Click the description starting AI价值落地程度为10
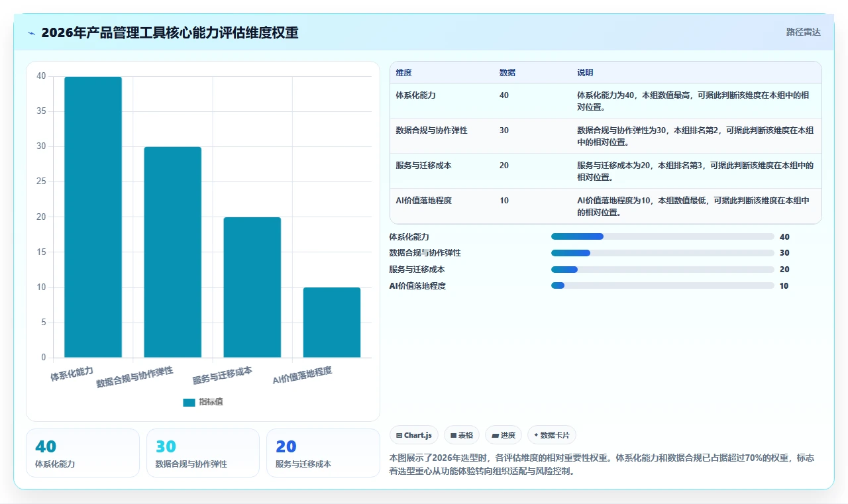This screenshot has width=848, height=504. pos(694,206)
